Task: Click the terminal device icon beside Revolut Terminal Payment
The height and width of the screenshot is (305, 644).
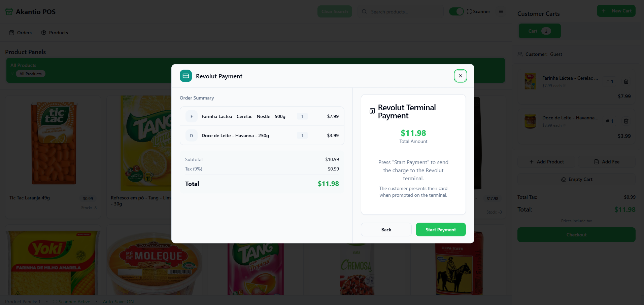Action: coord(372,111)
